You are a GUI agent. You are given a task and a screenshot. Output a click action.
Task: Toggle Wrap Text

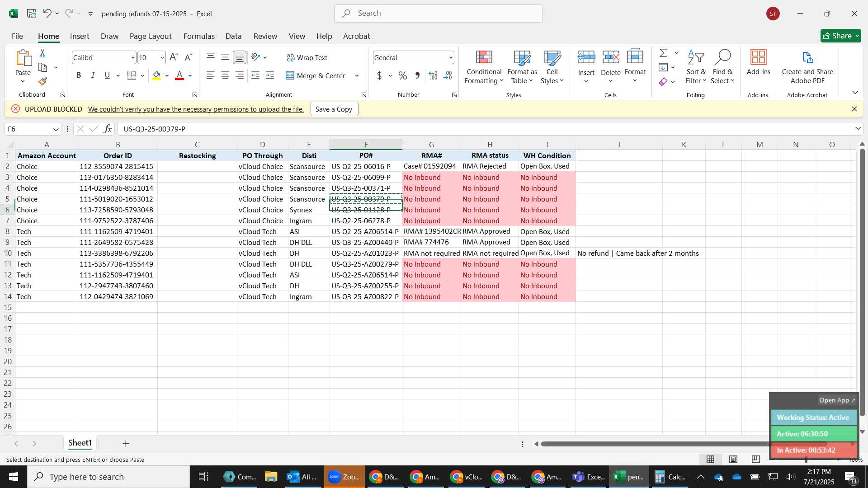pyautogui.click(x=307, y=57)
